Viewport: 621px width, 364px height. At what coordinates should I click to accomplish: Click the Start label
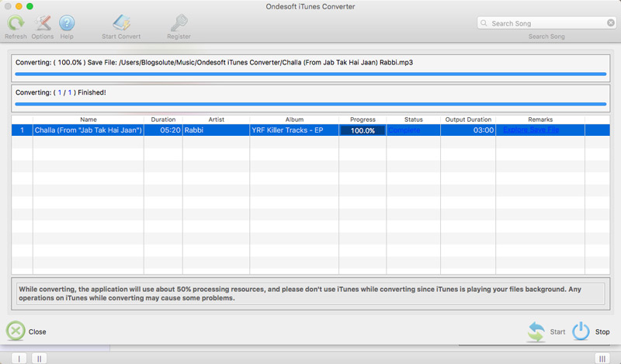coord(557,332)
